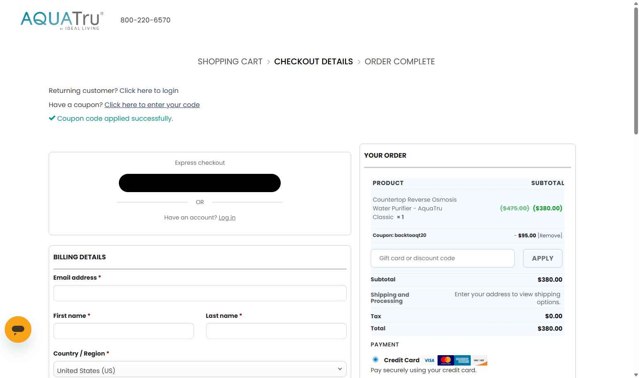This screenshot has height=378, width=639.
Task: Focus the Email address field
Action: [x=200, y=293]
